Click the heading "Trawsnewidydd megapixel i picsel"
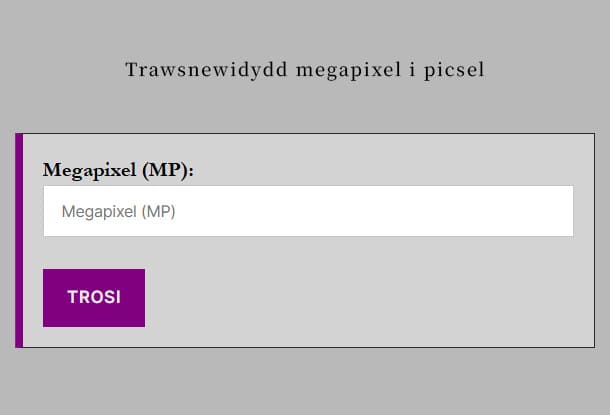Screen dimensions: 610x415 coord(305,70)
